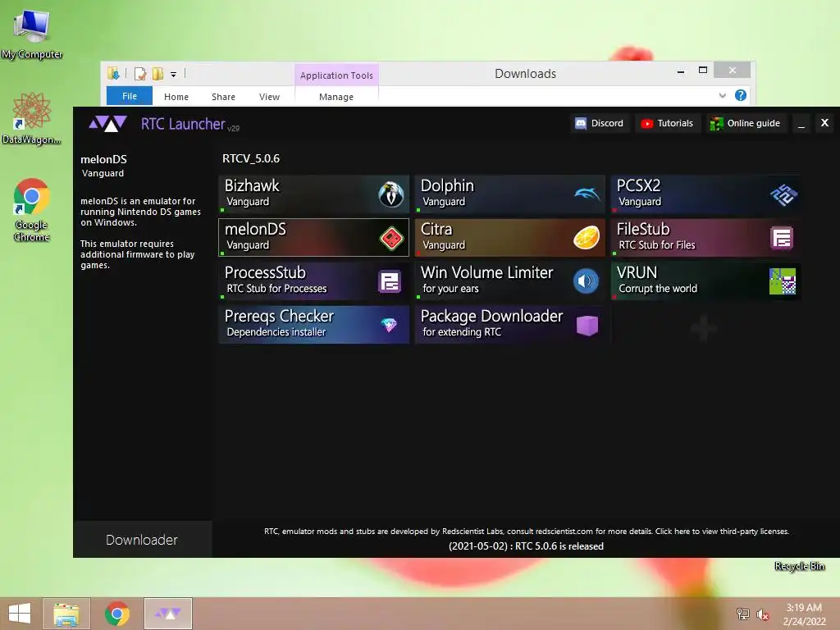This screenshot has height=630, width=840.
Task: Click the muted volume tray icon
Action: coord(763,614)
